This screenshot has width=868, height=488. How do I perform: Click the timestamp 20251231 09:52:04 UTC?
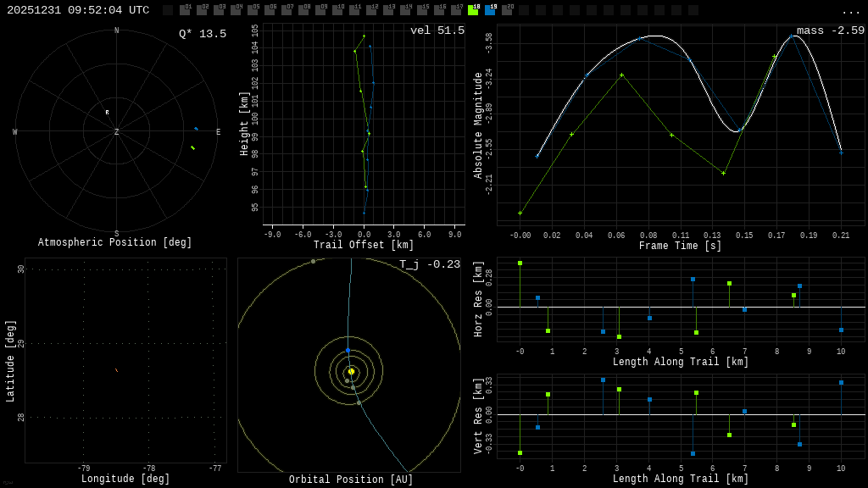click(x=78, y=10)
